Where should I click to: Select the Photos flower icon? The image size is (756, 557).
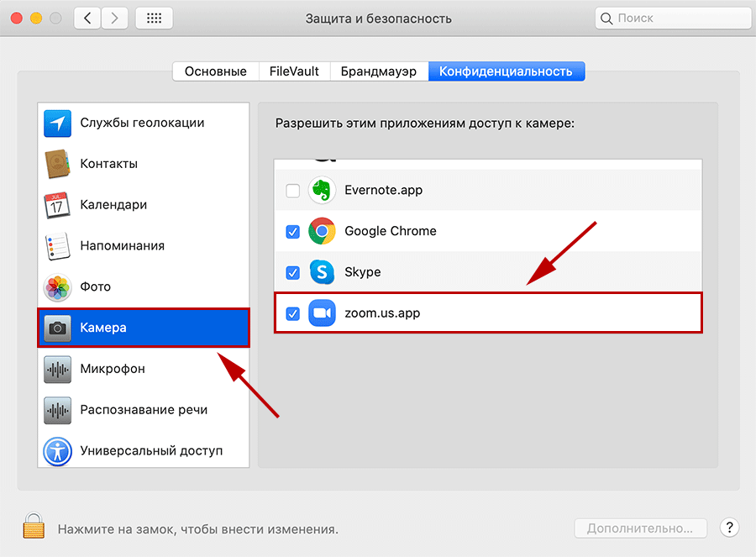point(57,287)
